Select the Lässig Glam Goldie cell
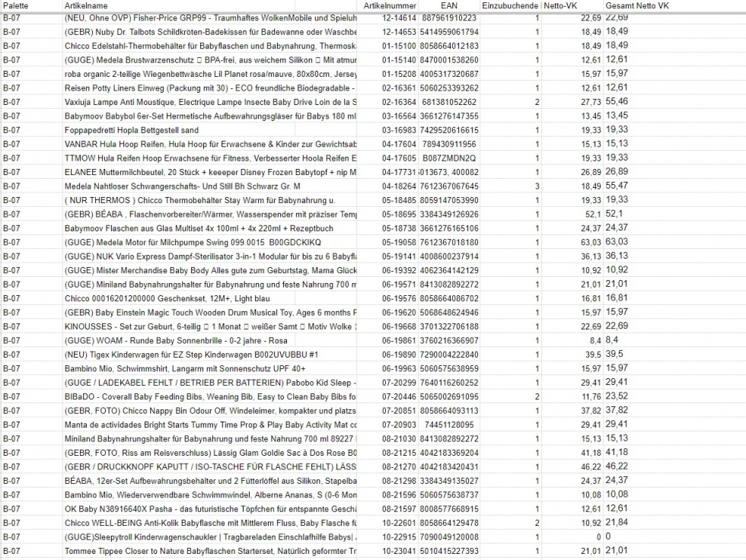 209,453
